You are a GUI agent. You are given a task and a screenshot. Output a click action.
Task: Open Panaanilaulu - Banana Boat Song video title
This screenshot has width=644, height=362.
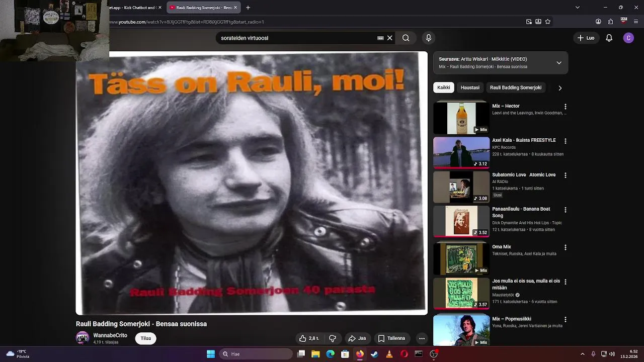coord(521,212)
